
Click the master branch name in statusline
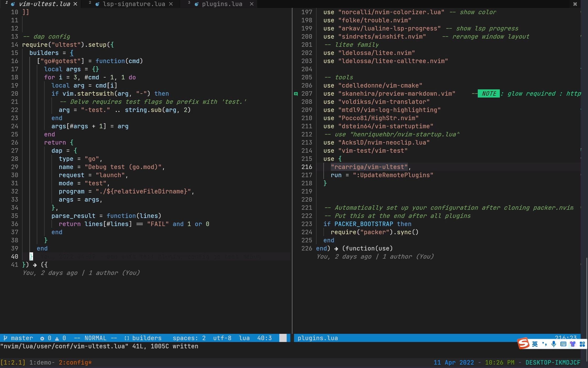click(22, 338)
